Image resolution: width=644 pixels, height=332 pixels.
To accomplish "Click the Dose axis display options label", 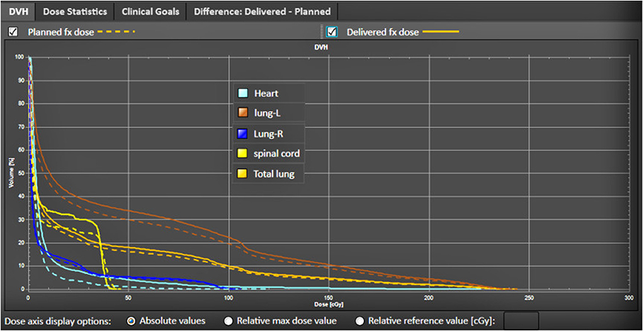I will [x=57, y=321].
